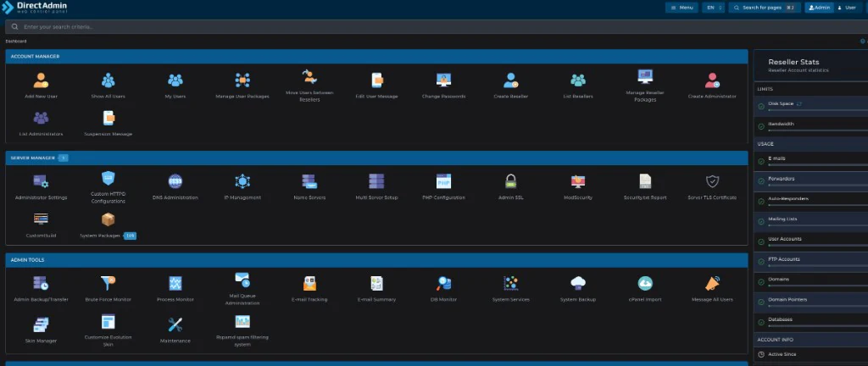The height and width of the screenshot is (366, 868).
Task: Collapse the Server Manager section header
Action: pos(376,158)
